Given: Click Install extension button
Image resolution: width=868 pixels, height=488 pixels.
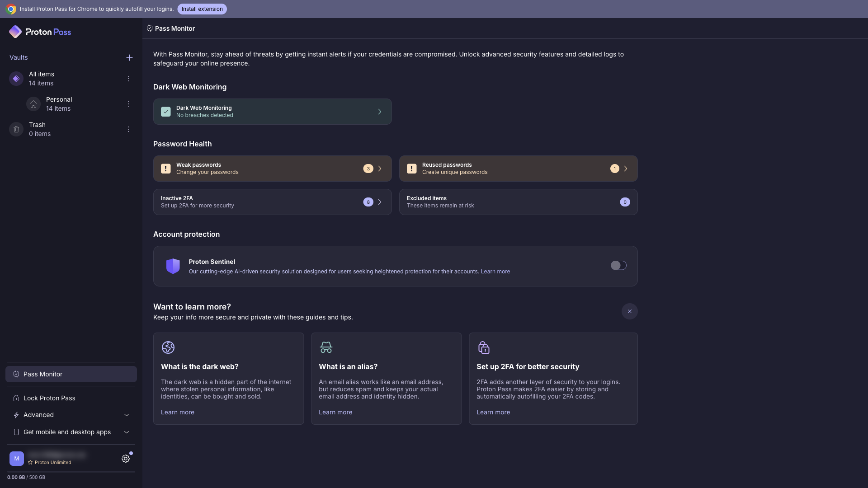Looking at the screenshot, I should click(202, 9).
